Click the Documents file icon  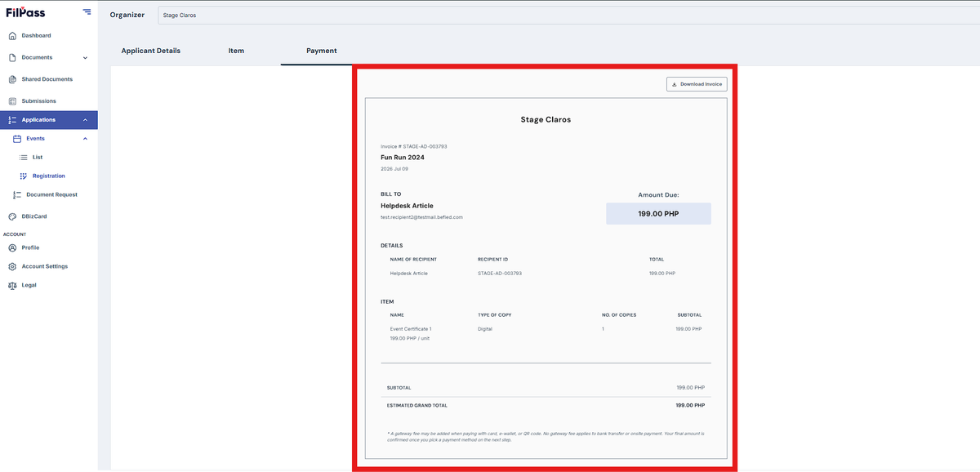12,58
